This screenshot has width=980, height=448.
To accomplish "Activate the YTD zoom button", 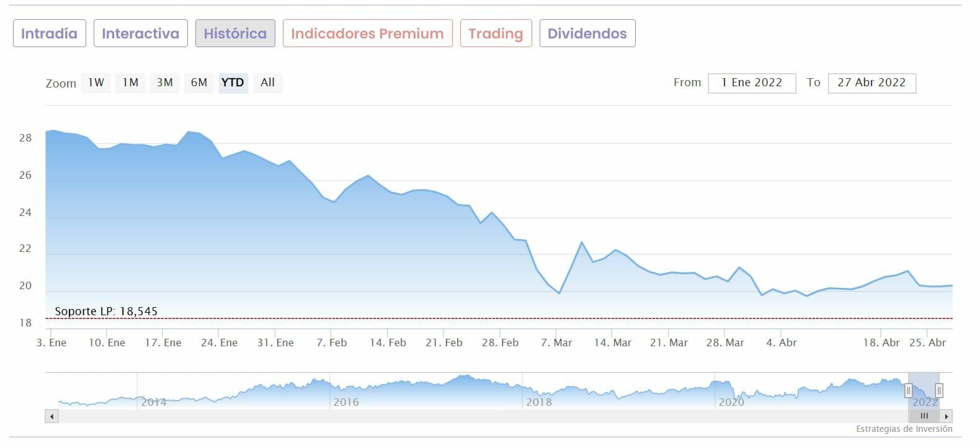I will [x=233, y=83].
